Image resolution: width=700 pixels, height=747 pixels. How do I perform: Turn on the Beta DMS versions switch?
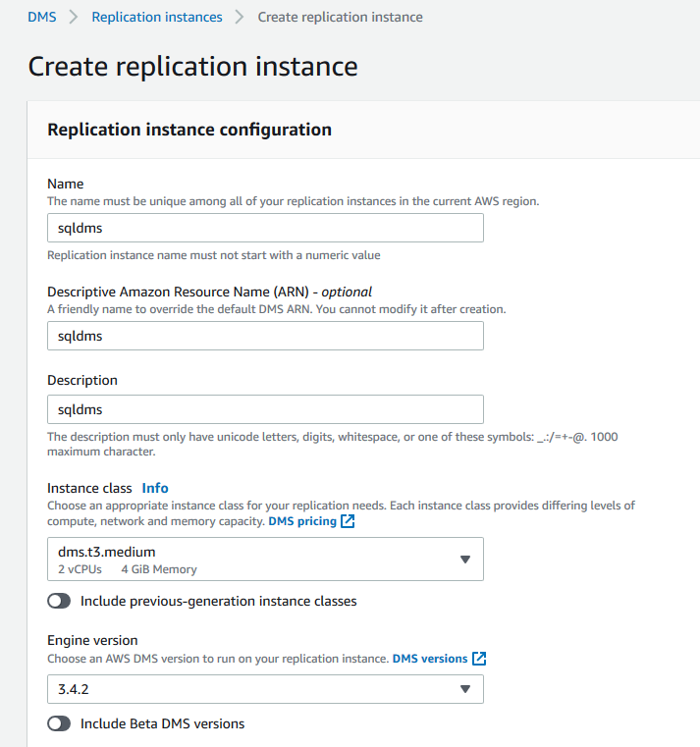click(59, 723)
